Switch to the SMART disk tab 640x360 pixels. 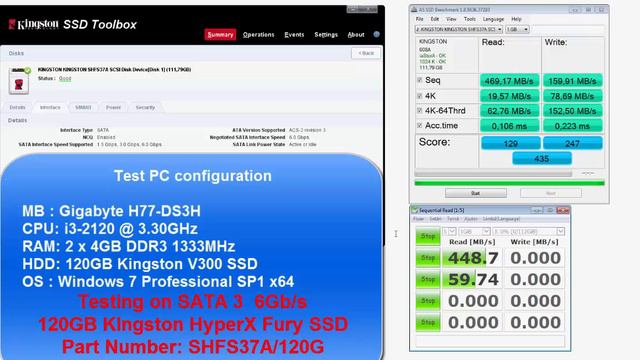pos(83,107)
